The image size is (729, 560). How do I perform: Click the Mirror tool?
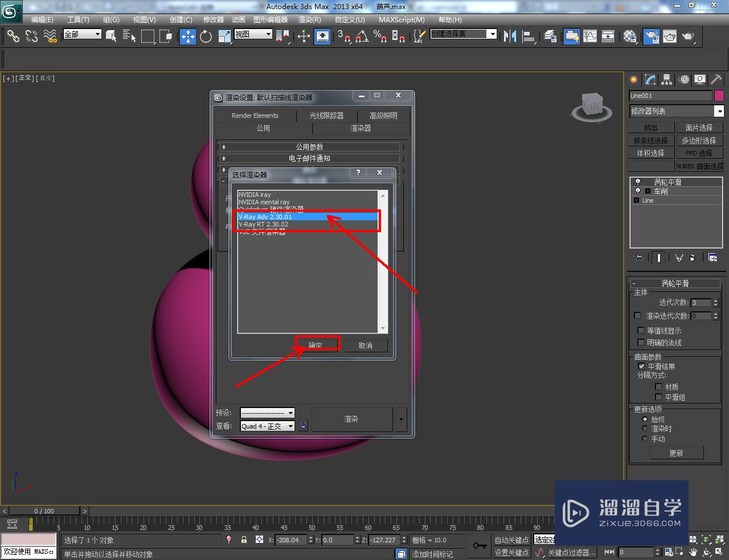click(510, 36)
